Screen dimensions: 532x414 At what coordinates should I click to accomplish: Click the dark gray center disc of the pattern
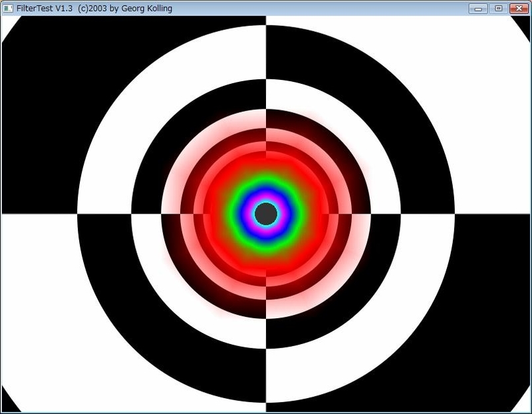266,214
